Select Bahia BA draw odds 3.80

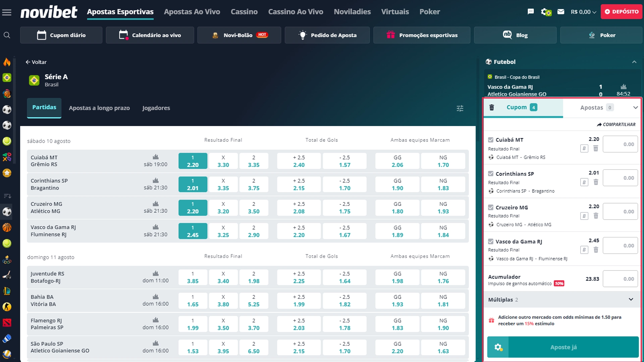click(x=223, y=301)
